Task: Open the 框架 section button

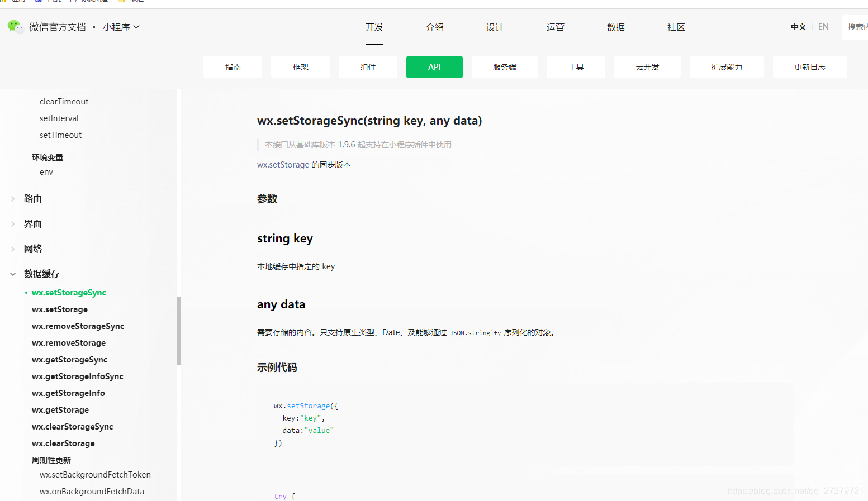Action: [x=301, y=67]
